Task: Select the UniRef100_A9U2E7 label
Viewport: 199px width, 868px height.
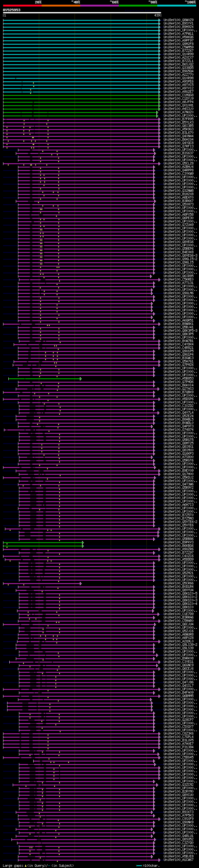Action: (179, 92)
